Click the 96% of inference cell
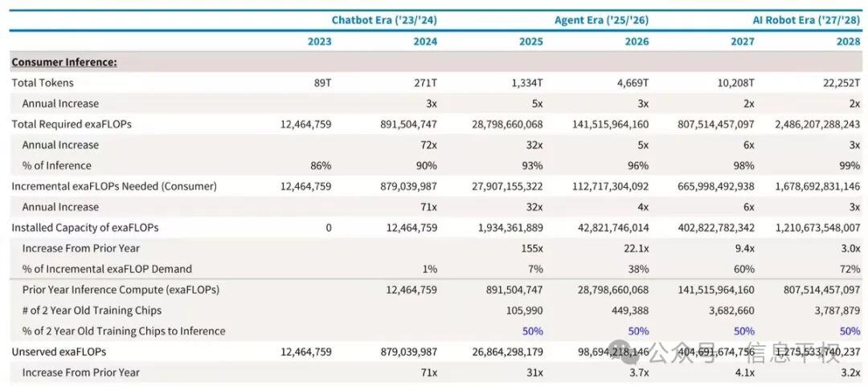The image size is (868, 387). tap(638, 165)
